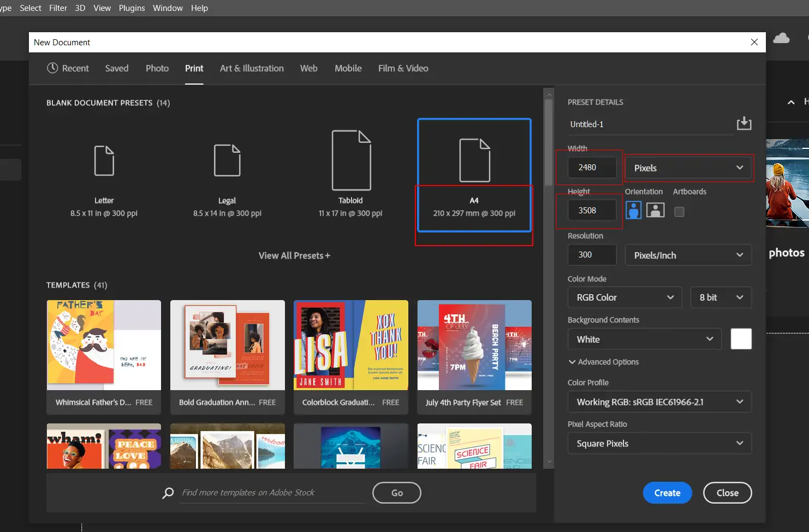Click the Go button

[397, 493]
